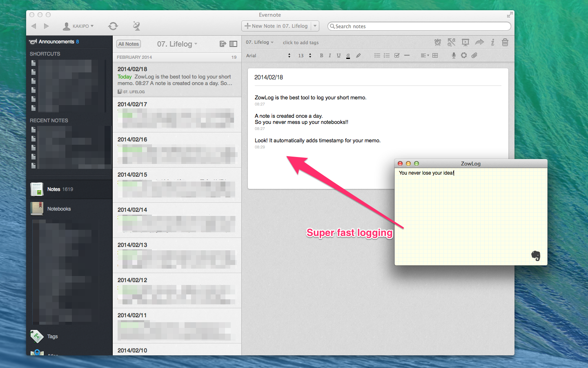Open the activity stream satellite icon
The width and height of the screenshot is (588, 368).
(x=136, y=26)
